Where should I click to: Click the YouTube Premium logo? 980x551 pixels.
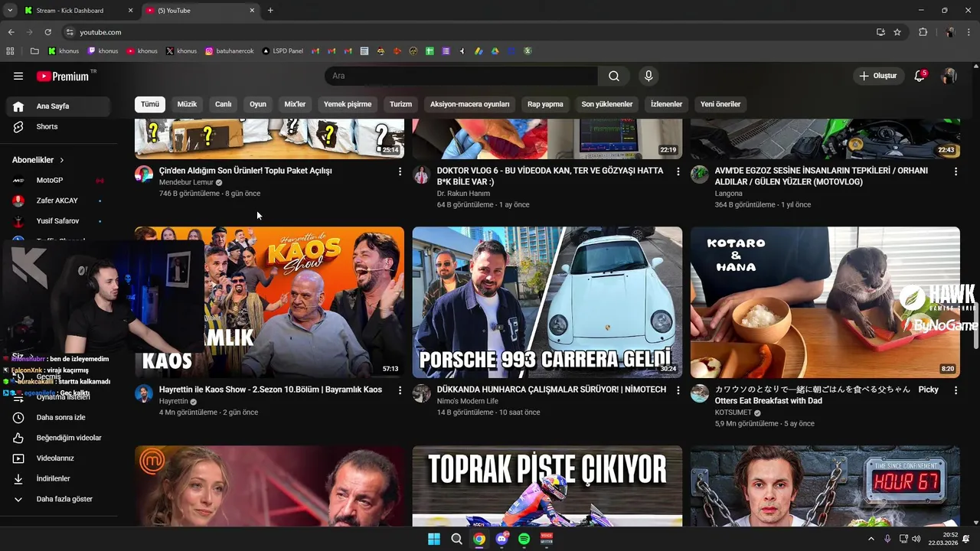(63, 76)
